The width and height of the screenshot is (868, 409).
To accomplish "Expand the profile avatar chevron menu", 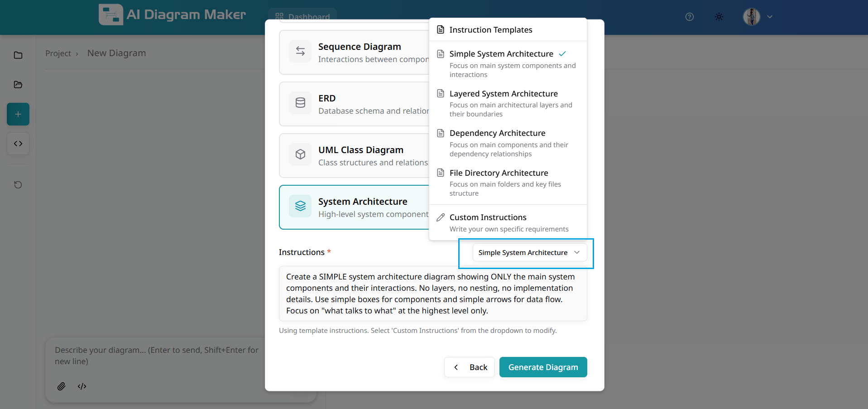I will tap(770, 16).
